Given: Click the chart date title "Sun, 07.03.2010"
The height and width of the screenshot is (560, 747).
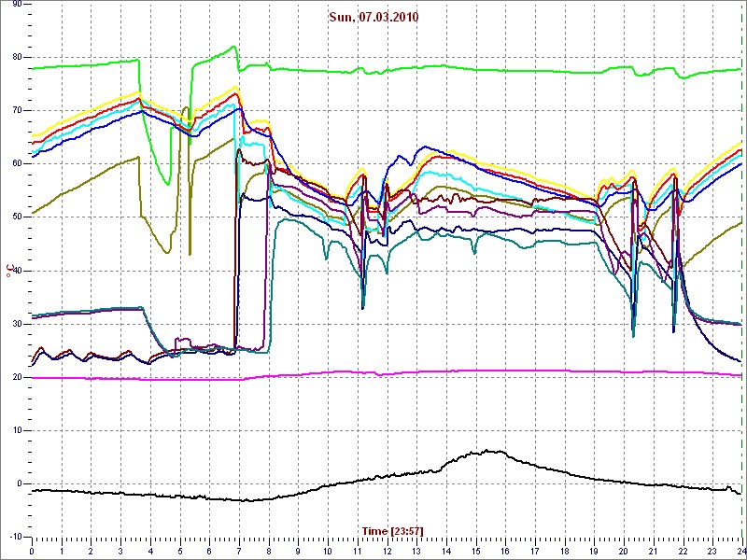Looking at the screenshot, I should [373, 18].
